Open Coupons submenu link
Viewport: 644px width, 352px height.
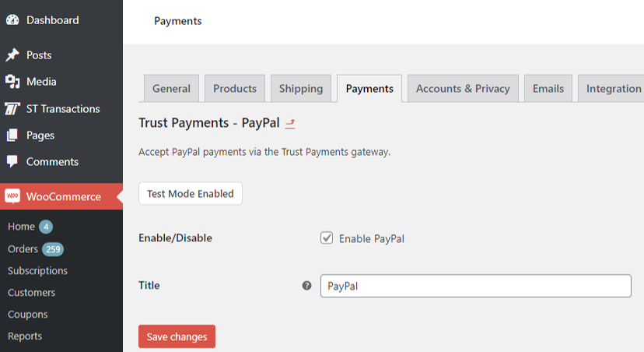point(28,314)
